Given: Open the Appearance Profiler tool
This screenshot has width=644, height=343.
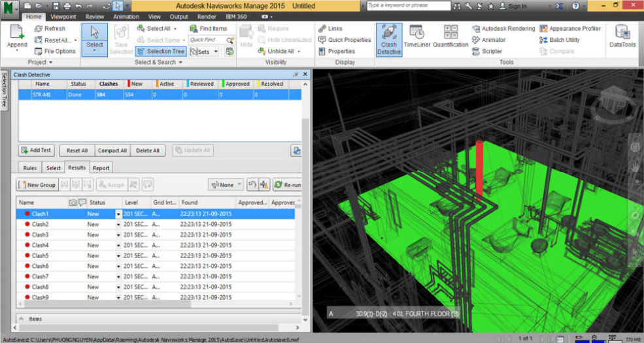Looking at the screenshot, I should coord(569,29).
